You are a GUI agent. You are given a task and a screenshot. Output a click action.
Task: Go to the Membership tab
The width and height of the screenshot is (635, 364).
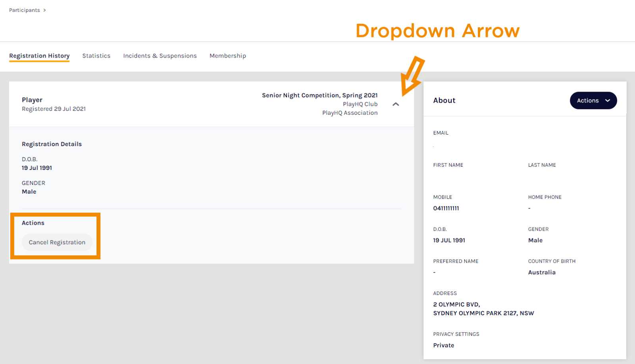227,56
